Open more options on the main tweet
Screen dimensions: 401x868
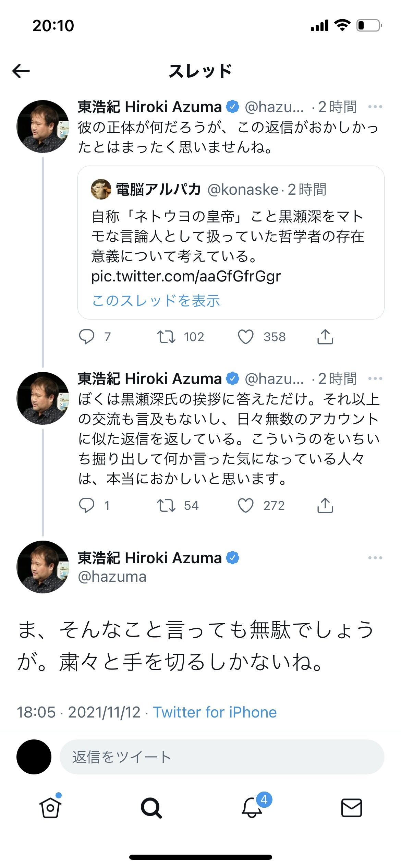pyautogui.click(x=375, y=558)
